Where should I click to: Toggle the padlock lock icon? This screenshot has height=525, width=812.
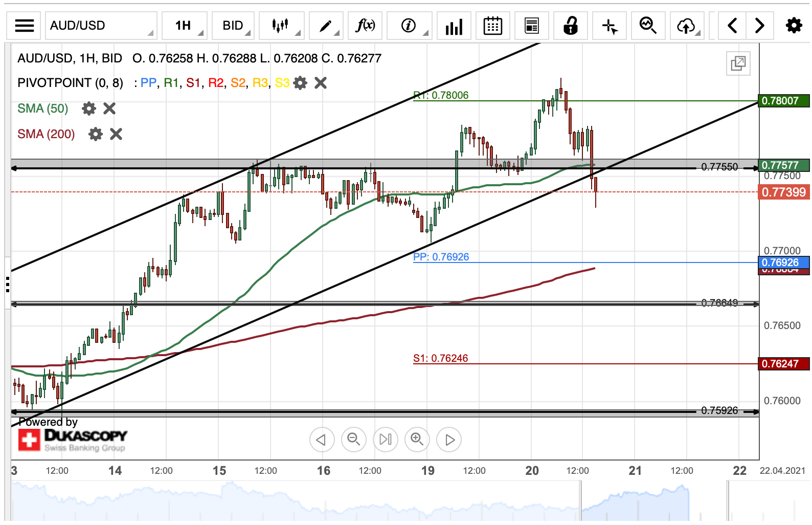point(571,25)
